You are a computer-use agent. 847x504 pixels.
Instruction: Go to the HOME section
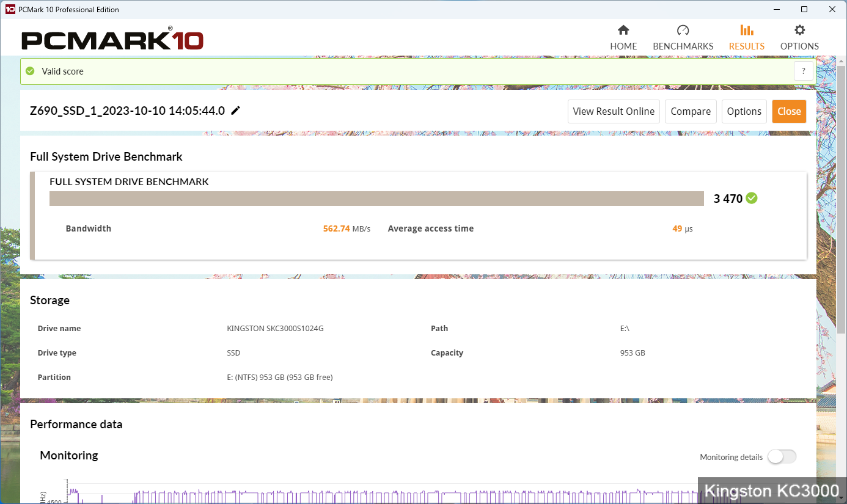pyautogui.click(x=623, y=38)
